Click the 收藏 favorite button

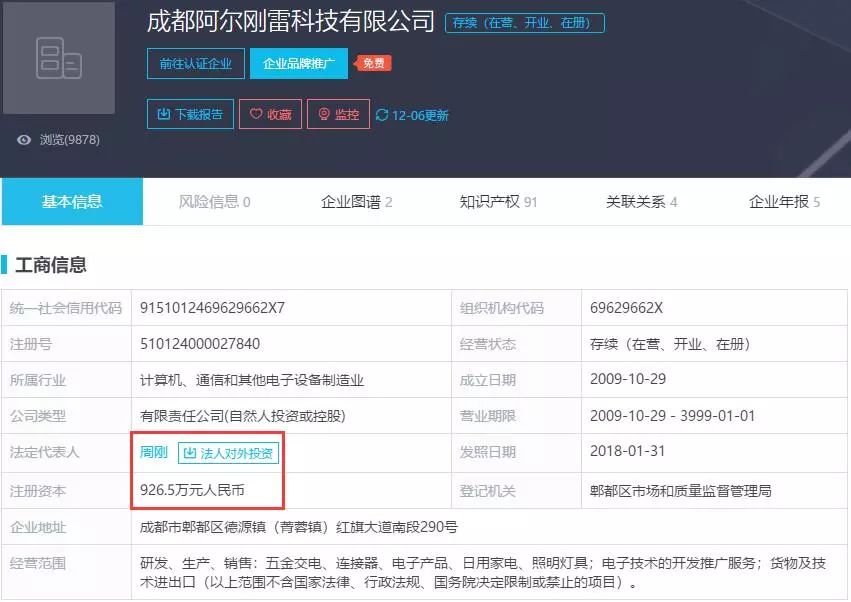[x=270, y=114]
